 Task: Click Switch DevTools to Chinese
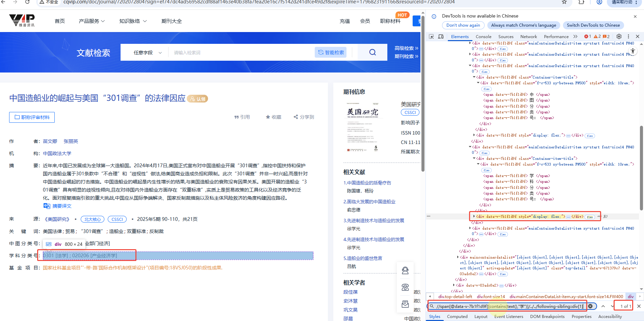[593, 25]
